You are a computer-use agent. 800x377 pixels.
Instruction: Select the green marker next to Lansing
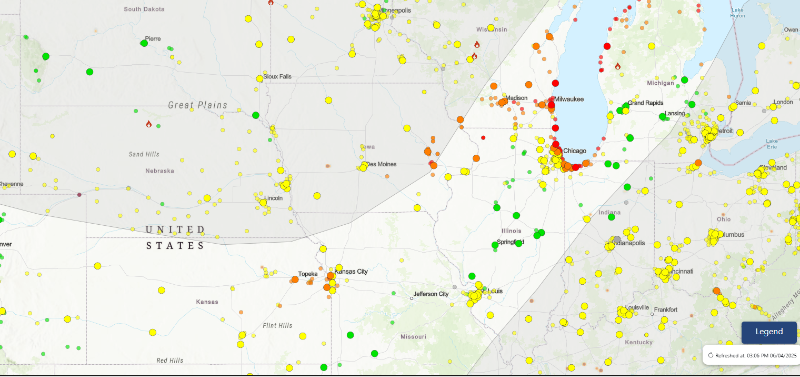pos(663,117)
